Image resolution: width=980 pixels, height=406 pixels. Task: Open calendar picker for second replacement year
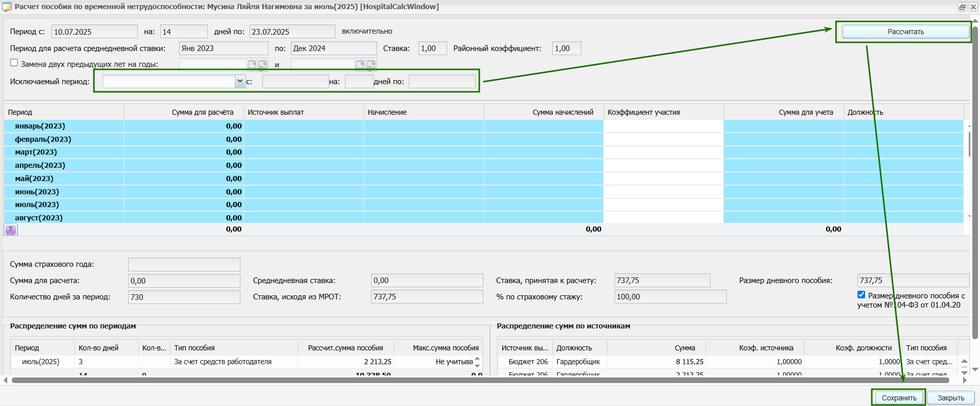coord(360,64)
